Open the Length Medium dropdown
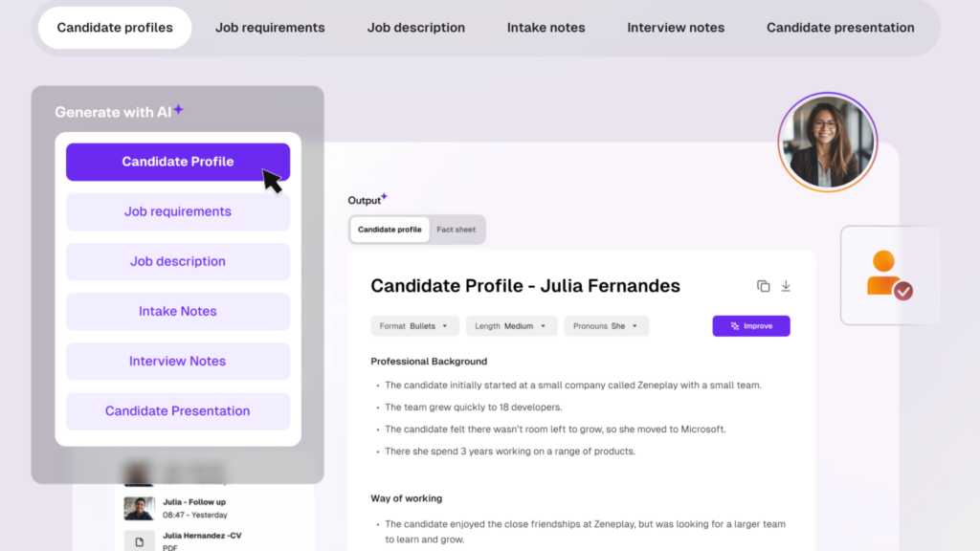 (511, 326)
